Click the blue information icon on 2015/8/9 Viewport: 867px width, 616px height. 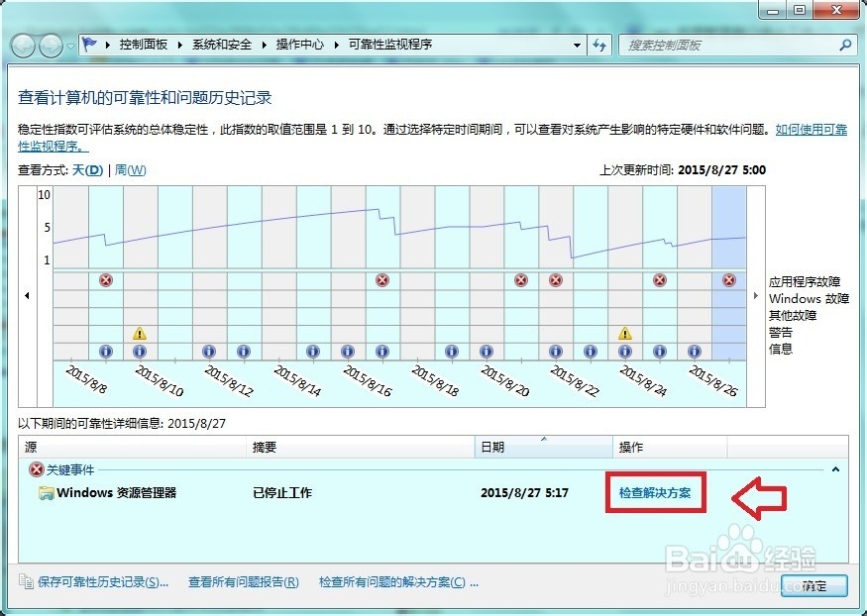[106, 351]
